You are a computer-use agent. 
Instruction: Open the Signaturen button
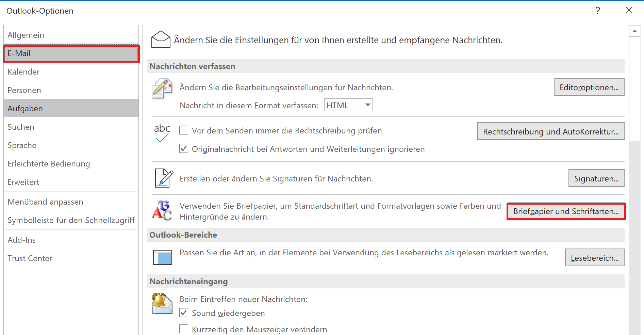click(596, 178)
